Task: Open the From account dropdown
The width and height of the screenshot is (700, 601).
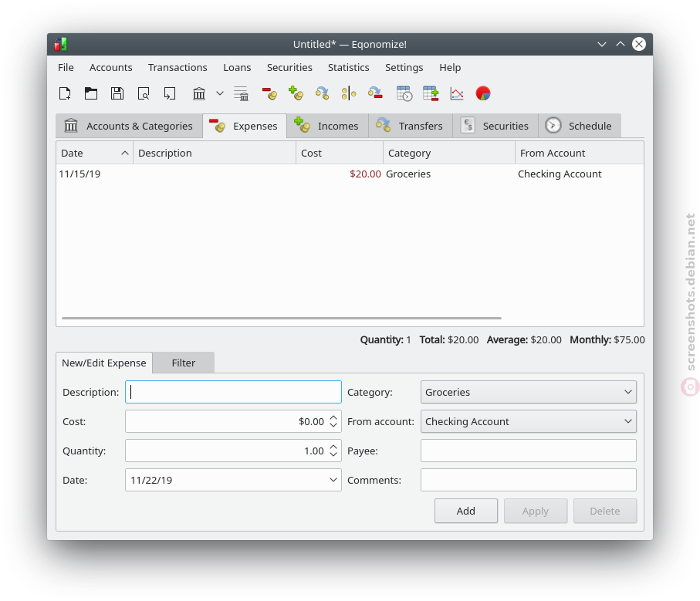Action: pos(529,422)
